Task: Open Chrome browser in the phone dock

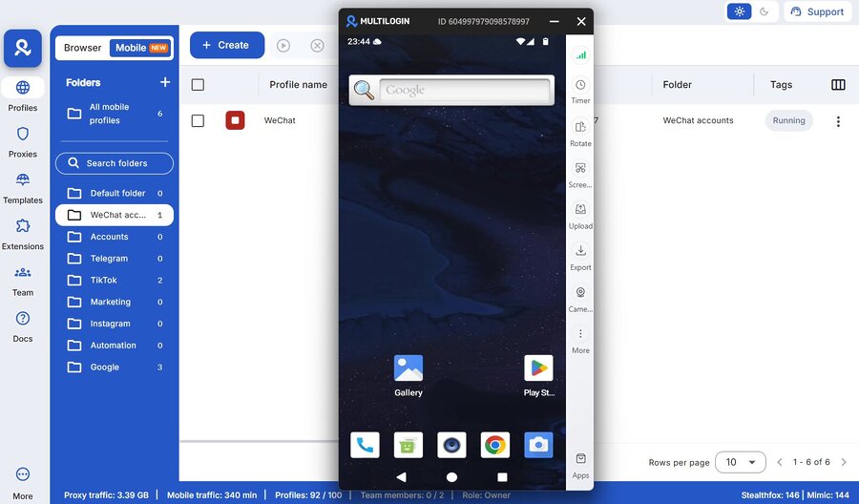Action: tap(494, 445)
